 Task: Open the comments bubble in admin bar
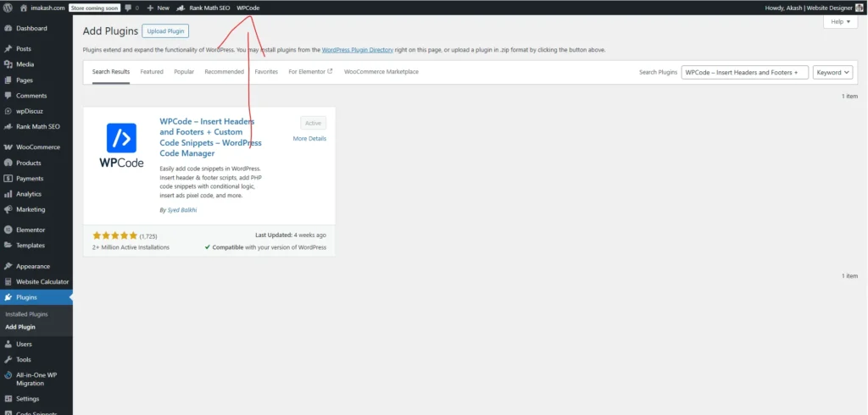pos(131,8)
